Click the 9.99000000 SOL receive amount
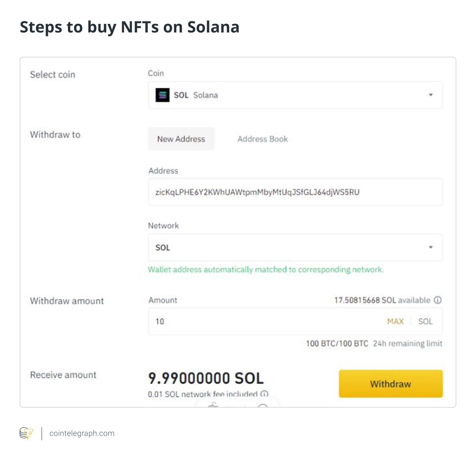Image resolution: width=476 pixels, height=460 pixels. click(206, 378)
